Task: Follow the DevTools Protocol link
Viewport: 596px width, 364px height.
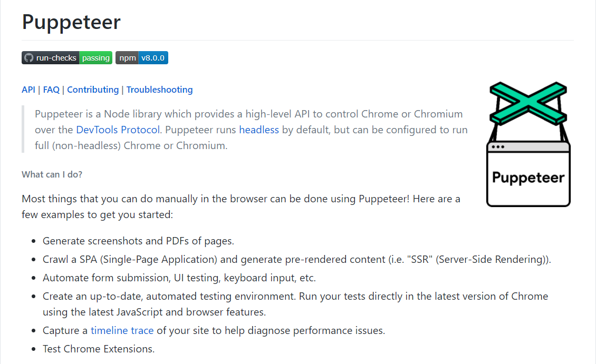Action: pyautogui.click(x=116, y=130)
